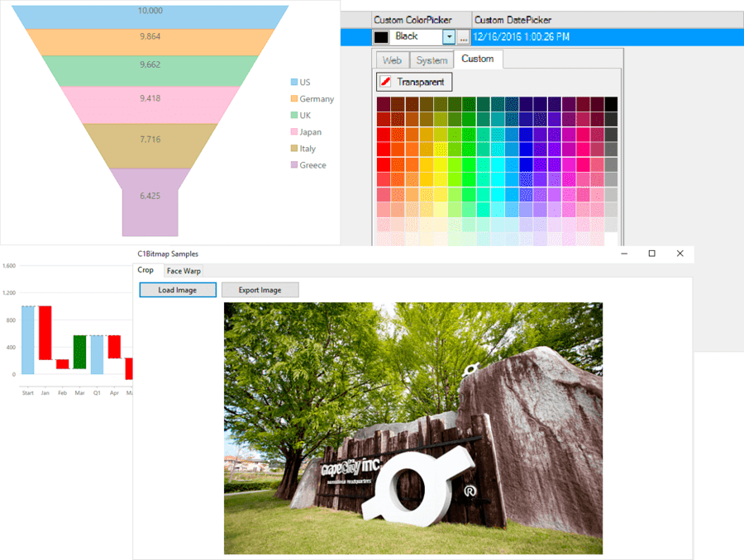Viewport: 744px width, 560px height.
Task: Open the Black color dropdown
Action: pyautogui.click(x=449, y=36)
